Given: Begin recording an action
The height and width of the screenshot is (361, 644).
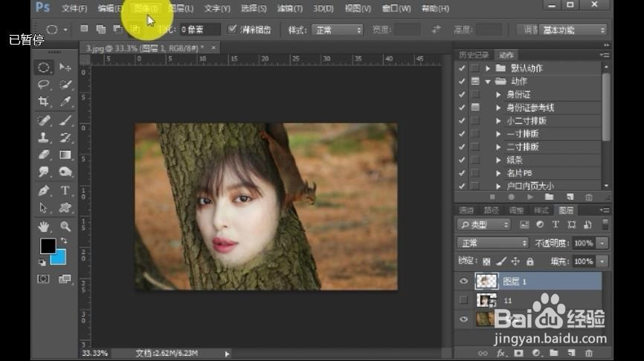Looking at the screenshot, I should (x=511, y=198).
